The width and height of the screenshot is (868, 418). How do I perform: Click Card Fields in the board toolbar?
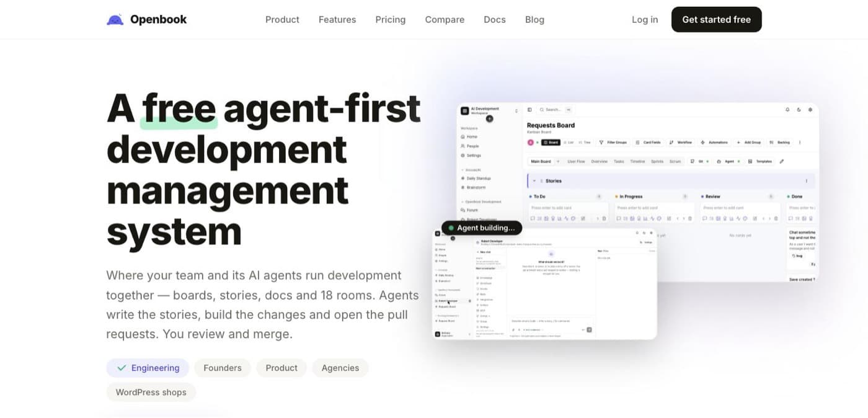pyautogui.click(x=647, y=143)
